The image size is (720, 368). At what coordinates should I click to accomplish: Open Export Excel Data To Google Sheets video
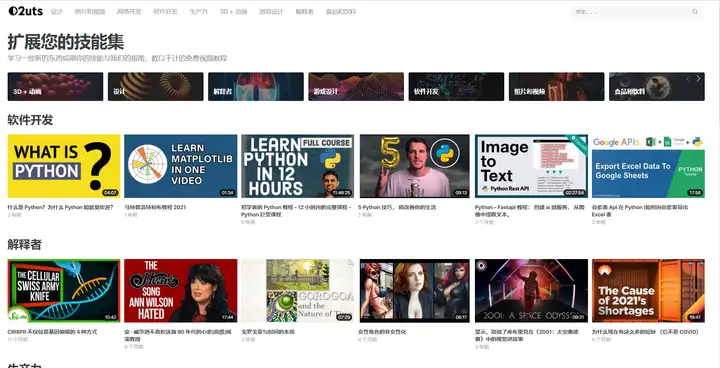pos(648,166)
